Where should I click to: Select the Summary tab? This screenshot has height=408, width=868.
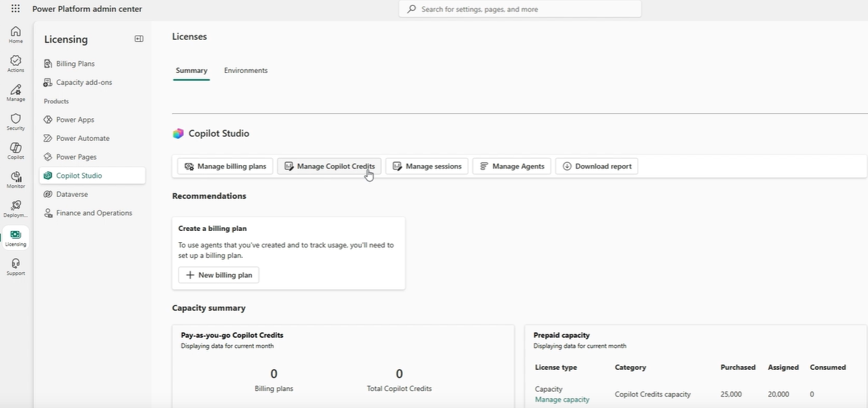point(191,71)
